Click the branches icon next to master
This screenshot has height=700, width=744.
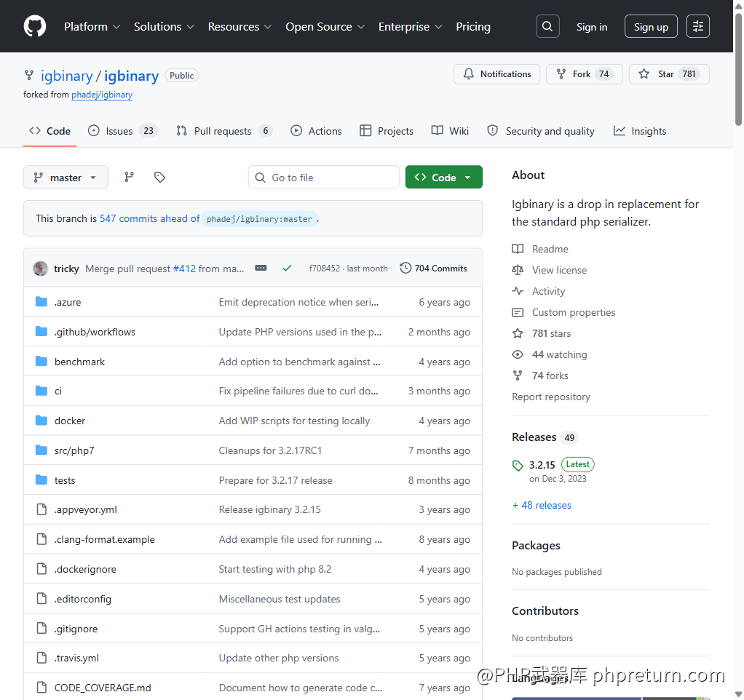[x=129, y=178]
